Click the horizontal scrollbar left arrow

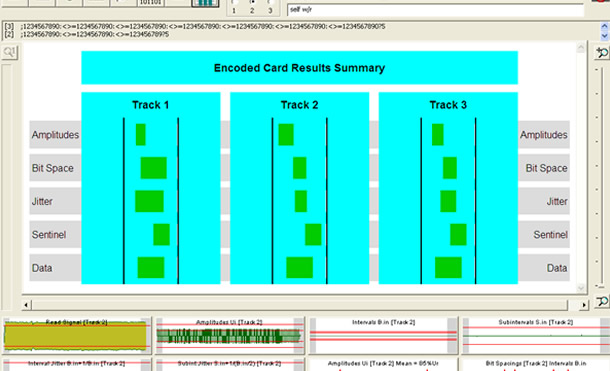pyautogui.click(x=26, y=305)
